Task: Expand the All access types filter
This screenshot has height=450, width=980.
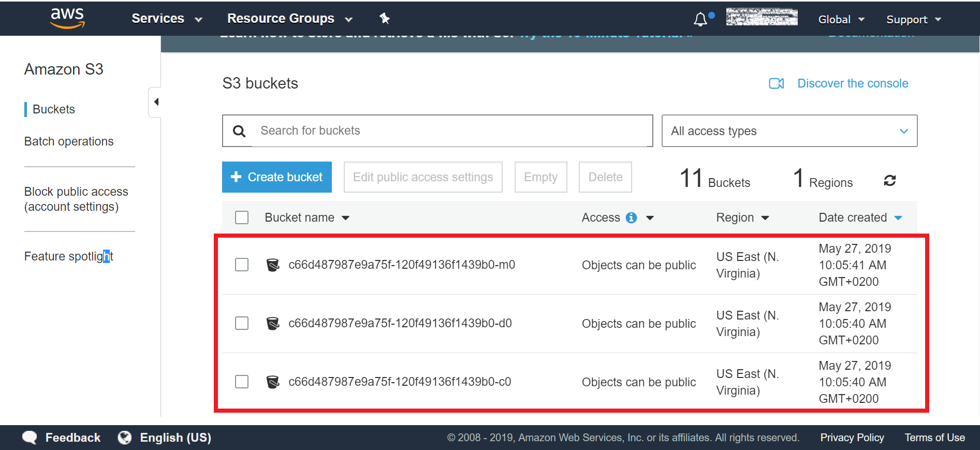Action: point(789,131)
